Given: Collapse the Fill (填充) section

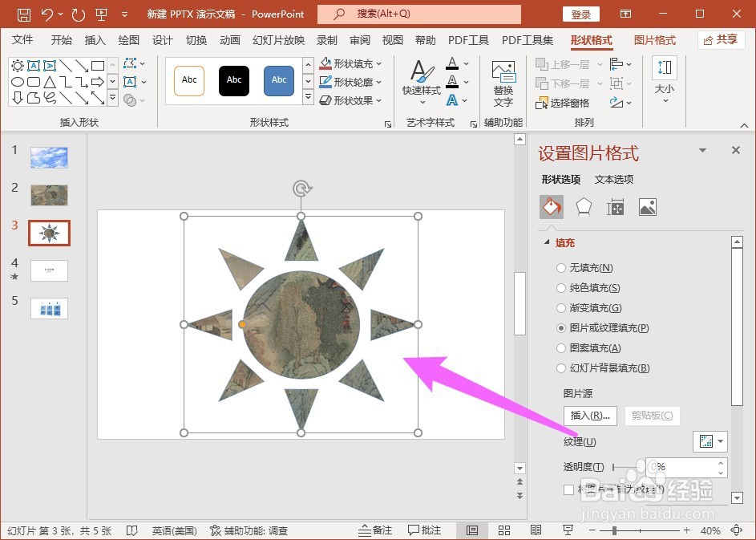Looking at the screenshot, I should tap(547, 242).
